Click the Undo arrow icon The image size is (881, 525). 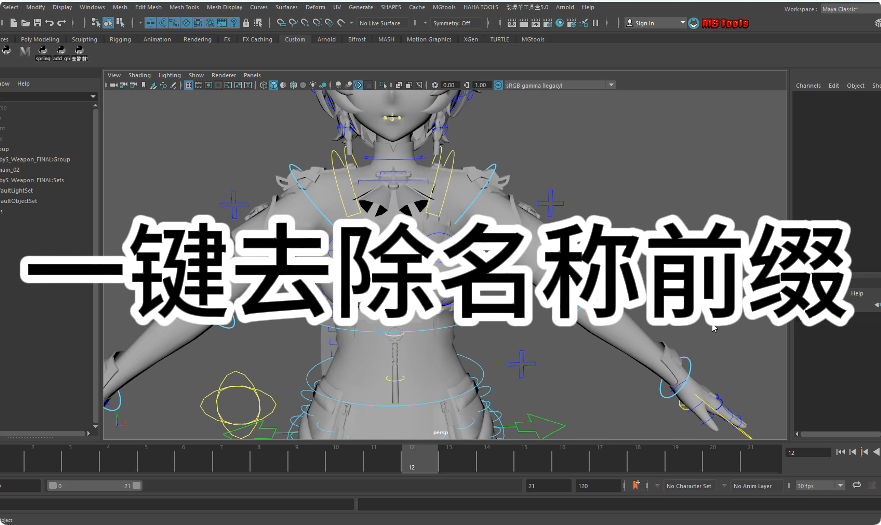(x=49, y=23)
